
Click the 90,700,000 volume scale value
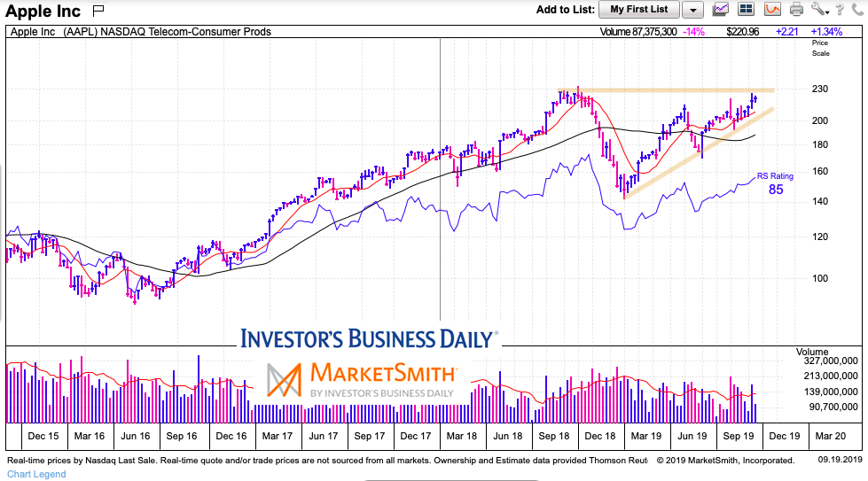point(833,407)
